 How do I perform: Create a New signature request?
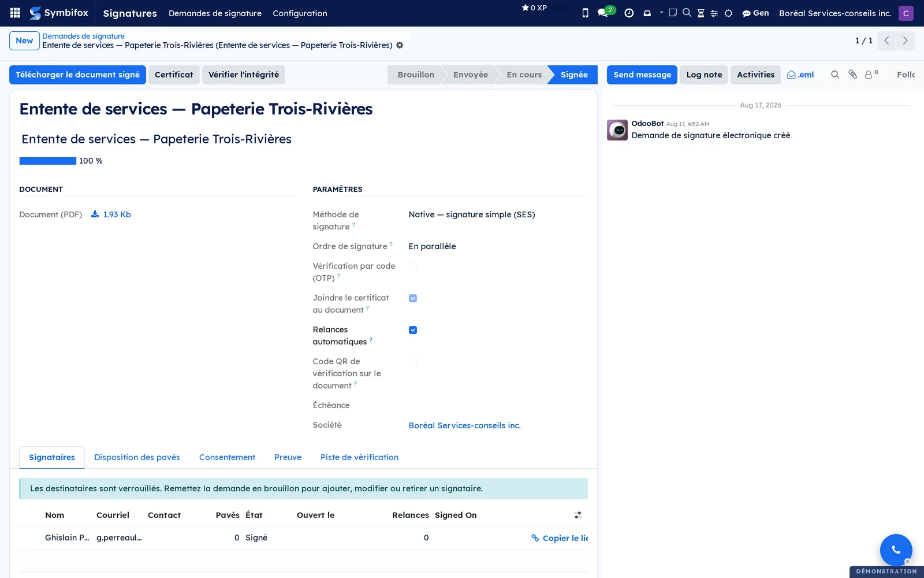tap(24, 40)
